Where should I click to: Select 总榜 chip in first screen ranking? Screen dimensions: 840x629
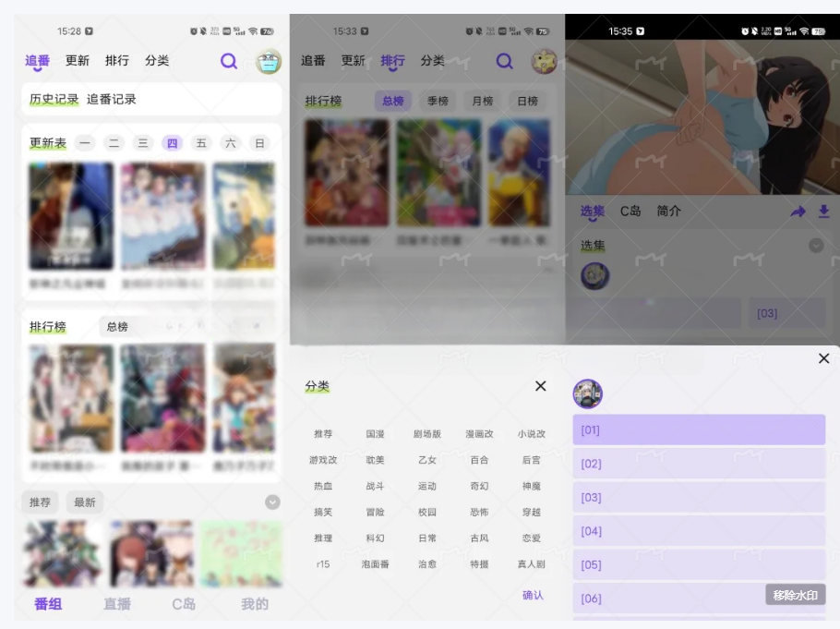pos(117,327)
